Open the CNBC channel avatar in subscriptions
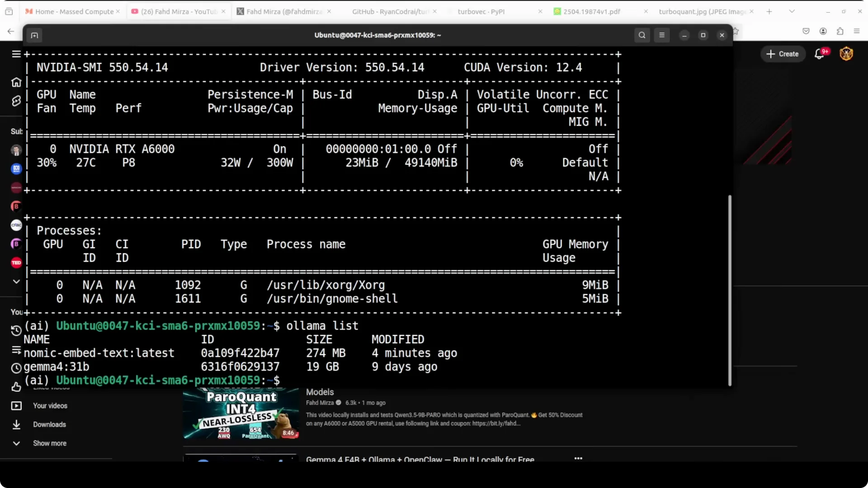 16,225
